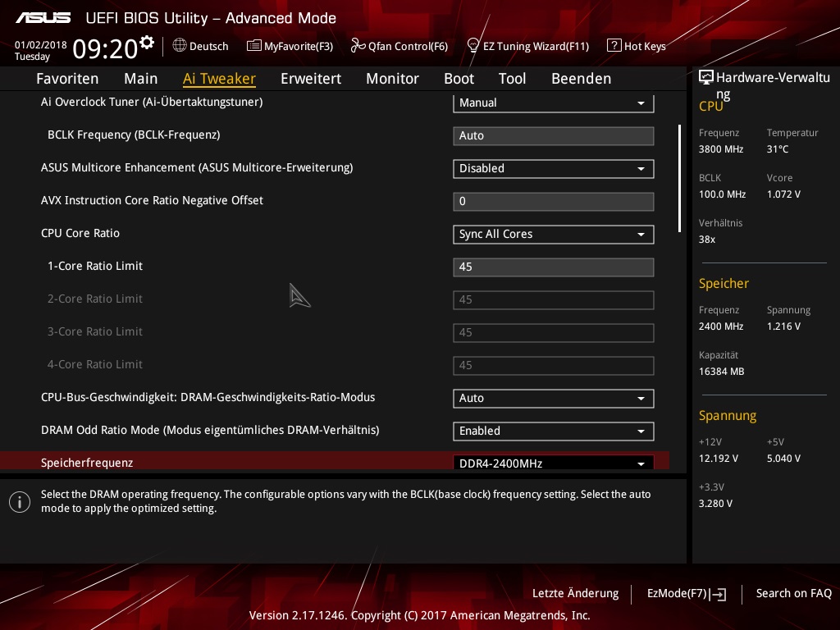Expand CPU Core Ratio Sync All Cores dropdown

click(554, 234)
